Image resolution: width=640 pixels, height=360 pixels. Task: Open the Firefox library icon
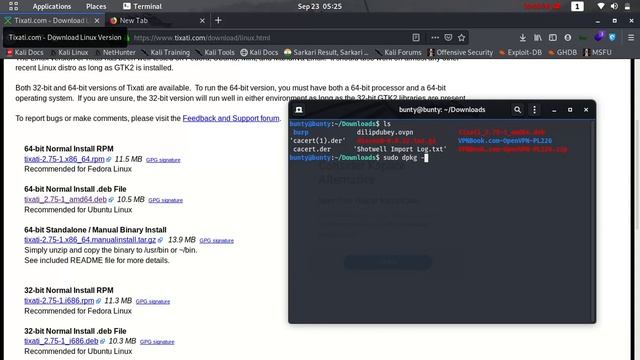538,38
